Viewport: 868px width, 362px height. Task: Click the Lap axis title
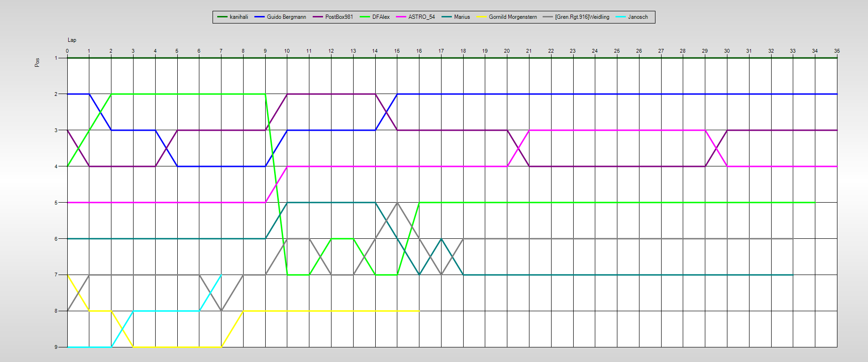tap(72, 40)
